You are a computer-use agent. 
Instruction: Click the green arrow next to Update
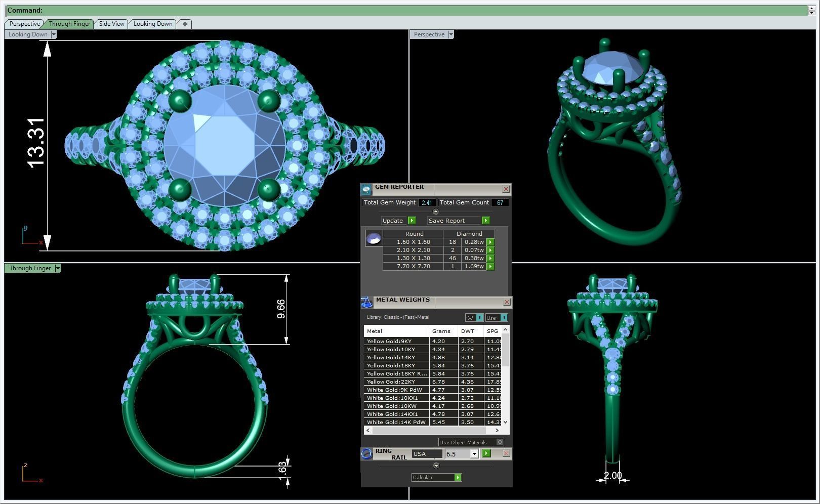coord(412,221)
